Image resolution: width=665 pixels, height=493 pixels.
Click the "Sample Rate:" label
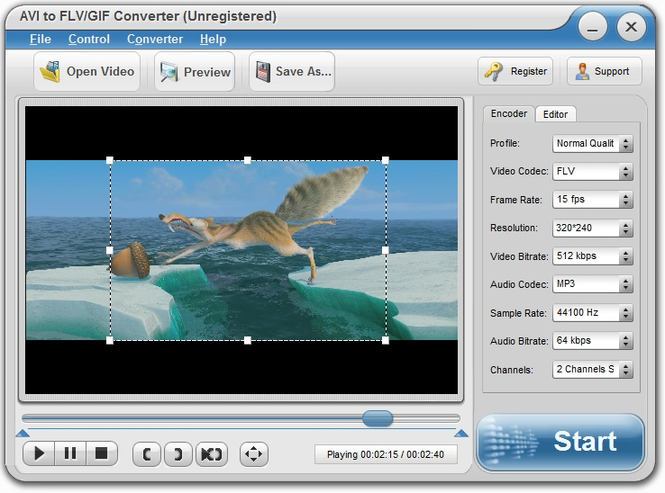[518, 313]
